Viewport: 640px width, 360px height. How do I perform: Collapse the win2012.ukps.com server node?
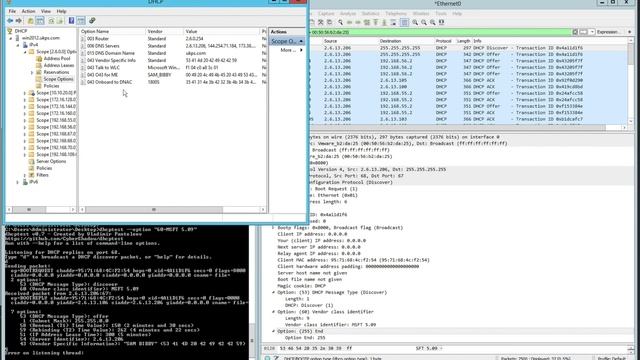11,38
